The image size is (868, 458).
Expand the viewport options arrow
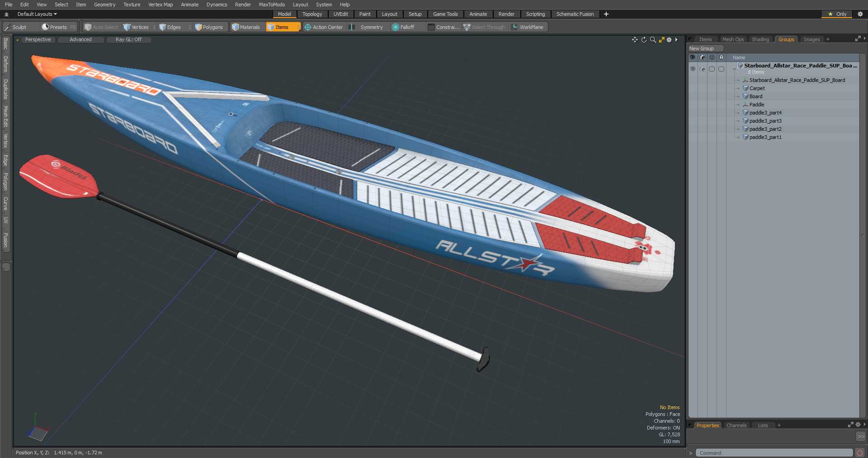click(x=676, y=40)
